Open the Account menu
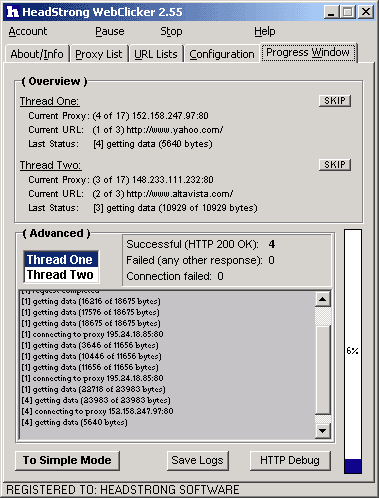The width and height of the screenshot is (379, 498). tap(28, 31)
